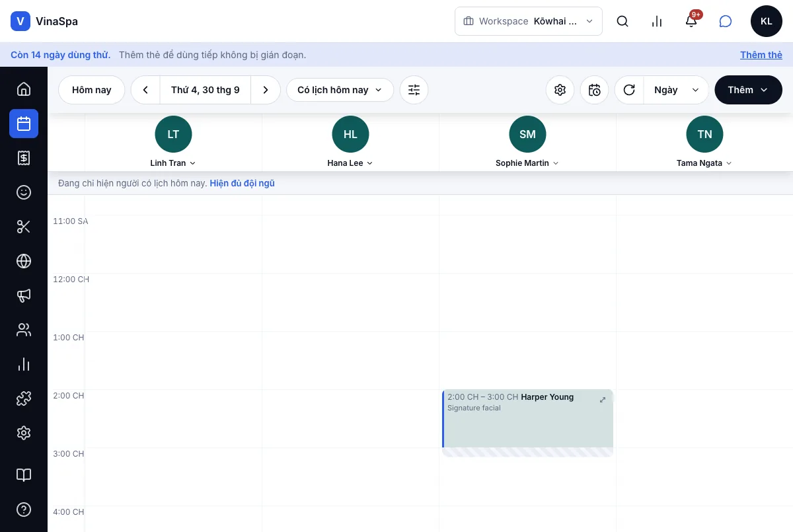Open the KL user avatar menu
The image size is (793, 532).
(767, 21)
